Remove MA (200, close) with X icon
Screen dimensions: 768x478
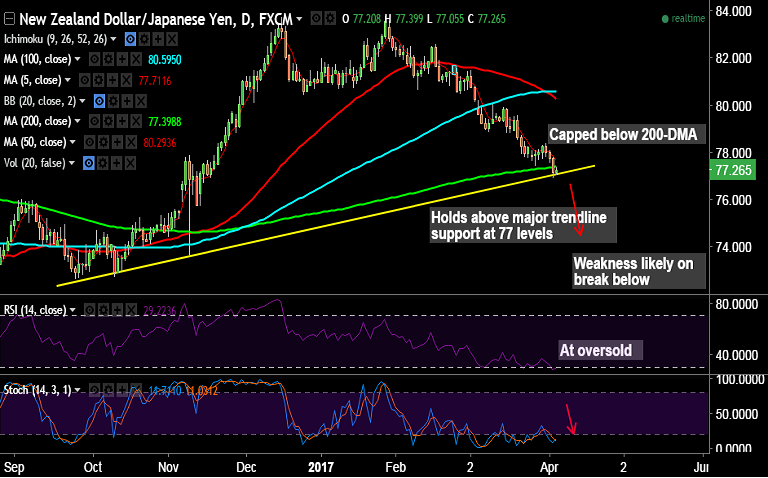(x=136, y=121)
